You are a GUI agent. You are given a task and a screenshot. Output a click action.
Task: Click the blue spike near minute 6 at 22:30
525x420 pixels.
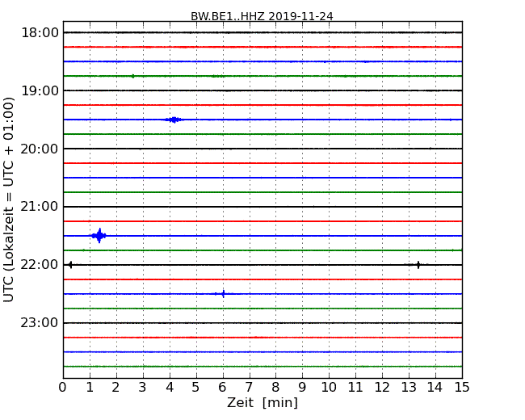point(223,294)
